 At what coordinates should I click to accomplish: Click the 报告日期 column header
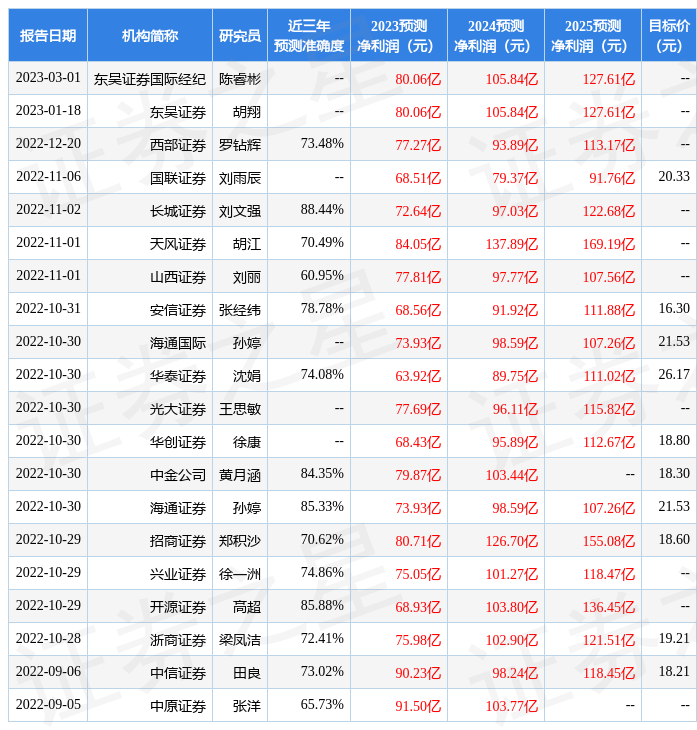click(x=47, y=35)
